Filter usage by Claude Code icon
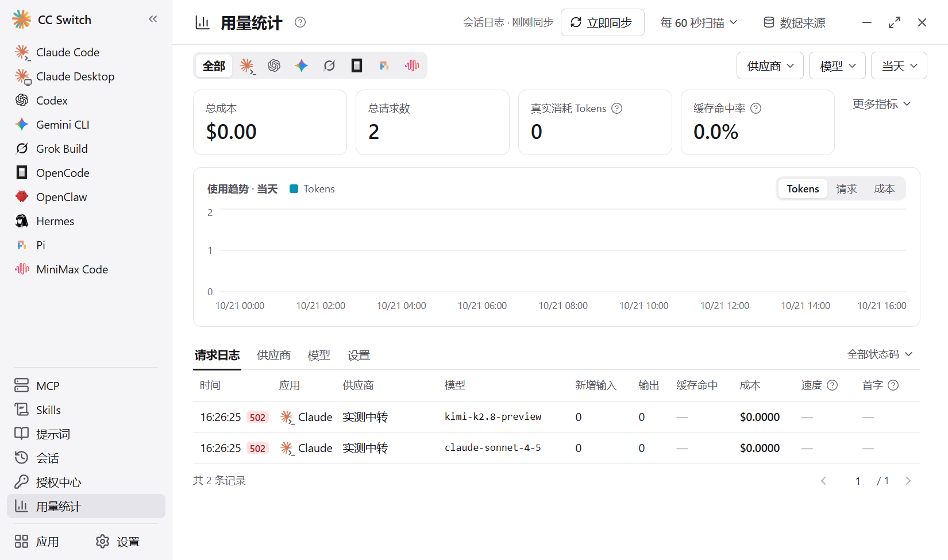The image size is (948, 560). 247,66
